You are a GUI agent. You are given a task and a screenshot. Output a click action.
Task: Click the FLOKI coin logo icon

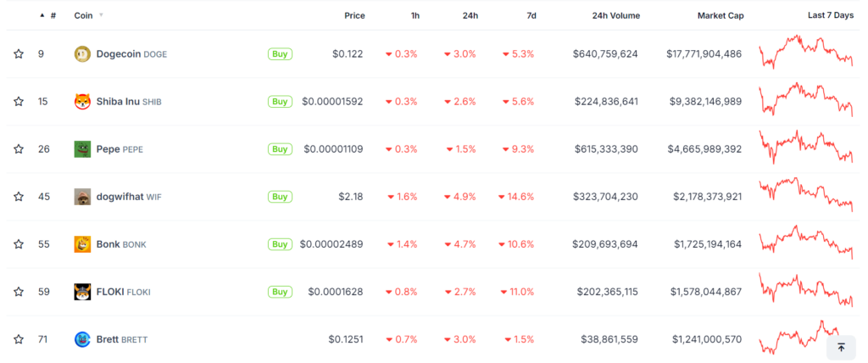(x=82, y=292)
